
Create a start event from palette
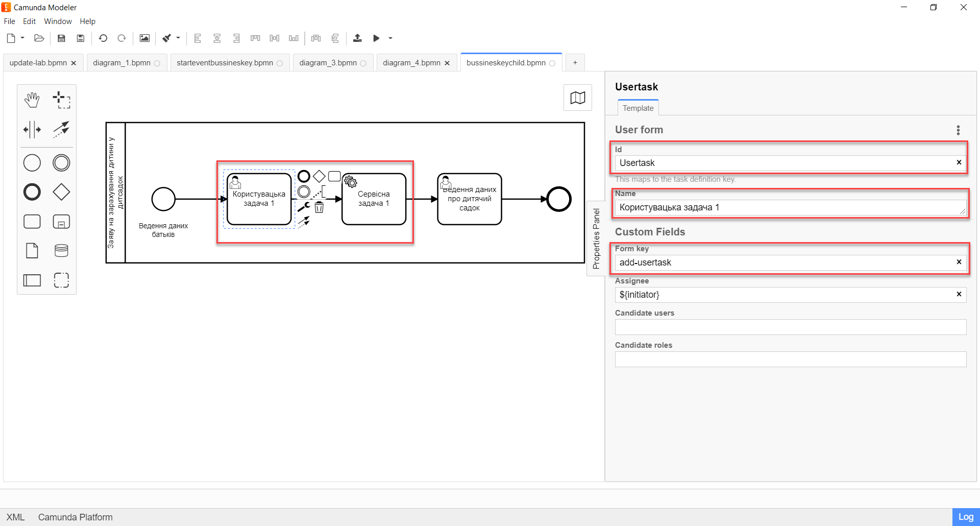tap(32, 163)
